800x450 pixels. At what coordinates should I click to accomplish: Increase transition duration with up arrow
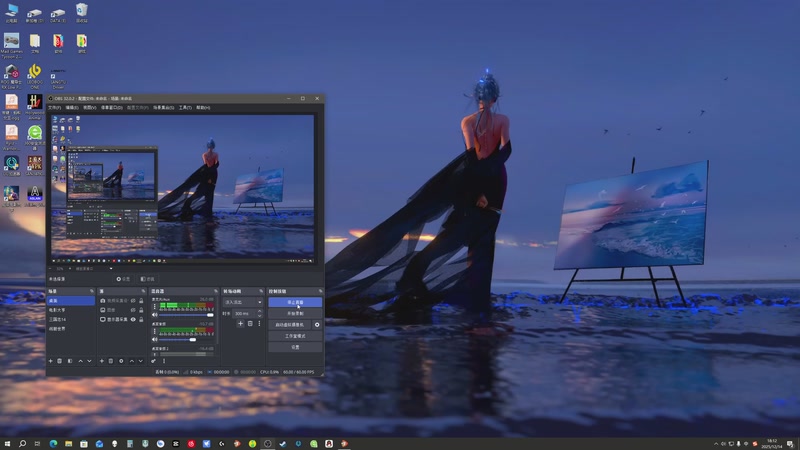260,311
